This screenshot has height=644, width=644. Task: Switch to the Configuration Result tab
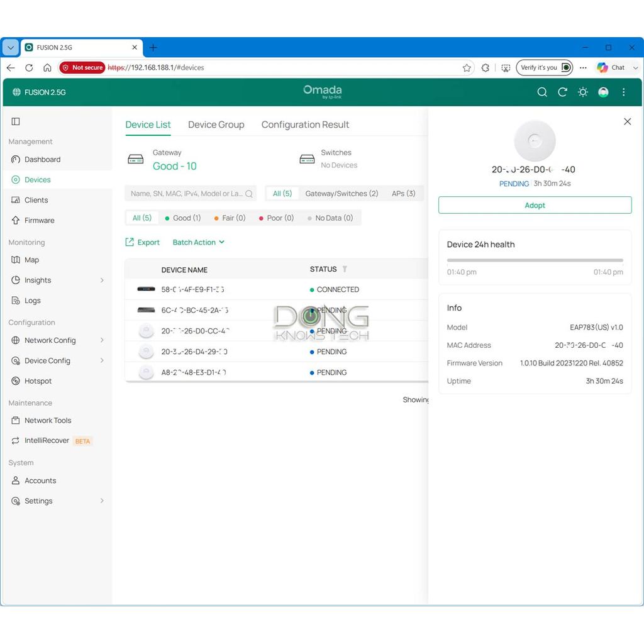click(305, 125)
